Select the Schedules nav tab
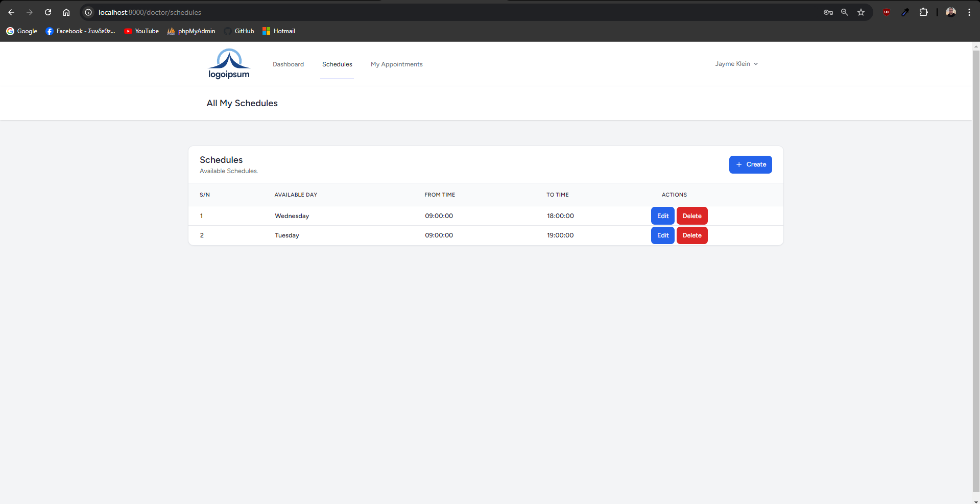 point(337,64)
